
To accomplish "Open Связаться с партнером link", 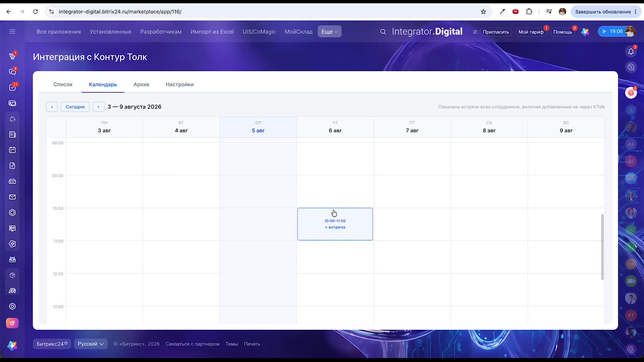I will click(192, 344).
